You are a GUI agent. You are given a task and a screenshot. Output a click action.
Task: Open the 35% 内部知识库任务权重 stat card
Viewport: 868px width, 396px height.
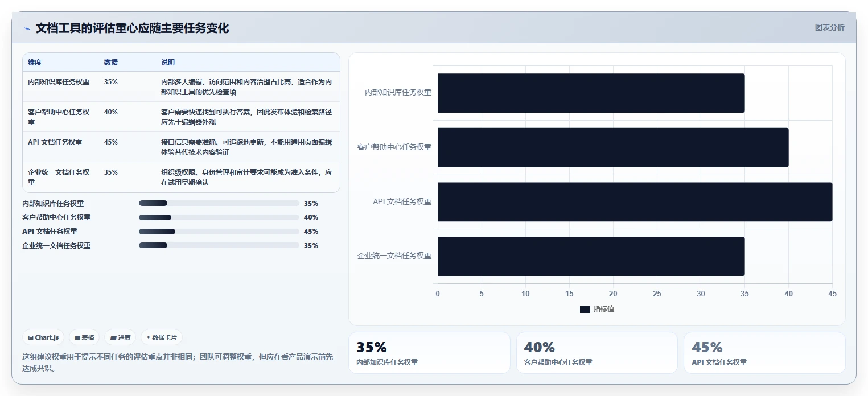429,353
